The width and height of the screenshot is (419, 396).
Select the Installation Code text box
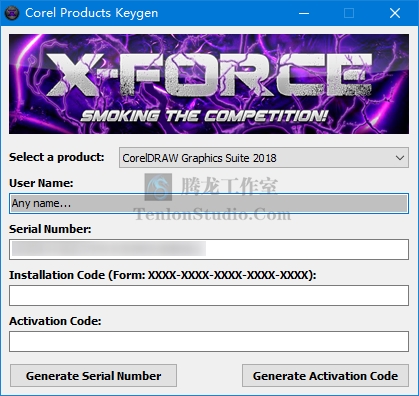tap(209, 295)
